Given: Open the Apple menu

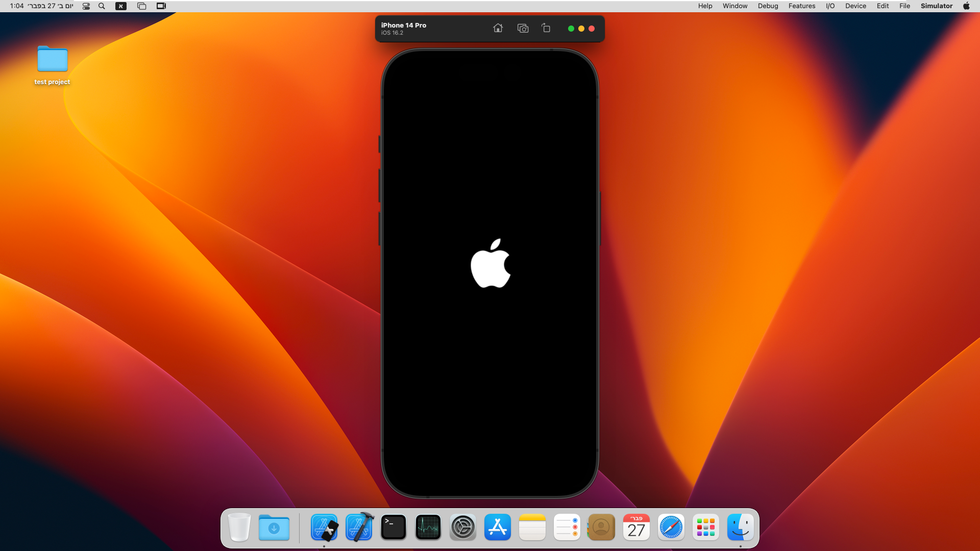Looking at the screenshot, I should pos(966,6).
